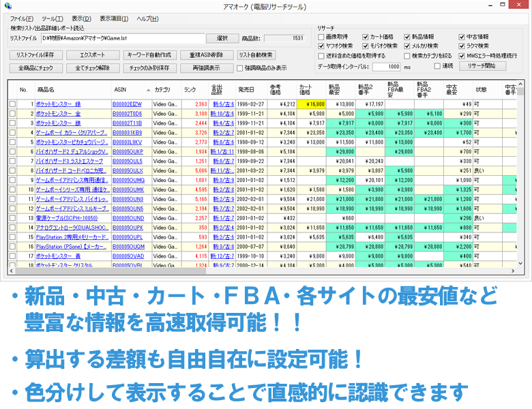Click the データ取得インターバル input field
The image size is (532, 409).
(x=387, y=67)
